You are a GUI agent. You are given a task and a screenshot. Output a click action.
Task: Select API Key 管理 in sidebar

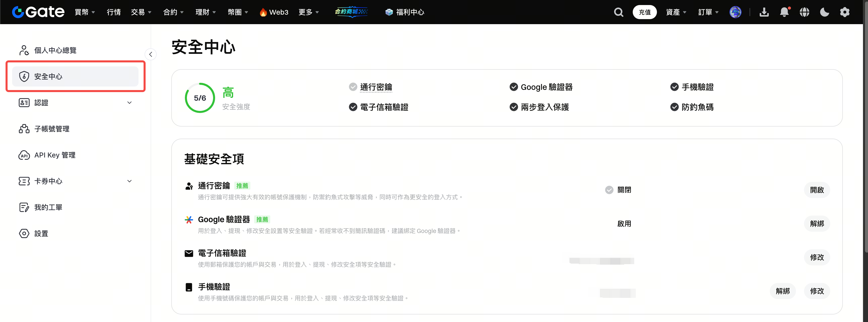tap(55, 155)
